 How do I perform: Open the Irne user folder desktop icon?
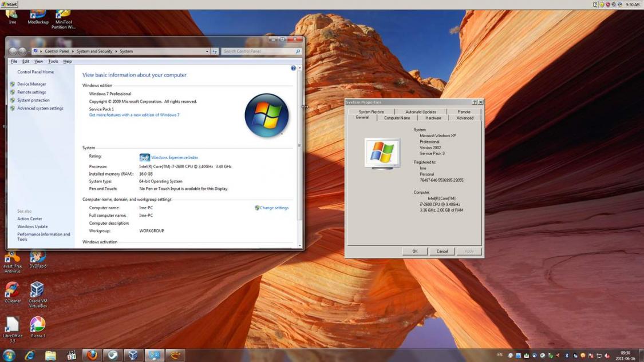pyautogui.click(x=13, y=17)
